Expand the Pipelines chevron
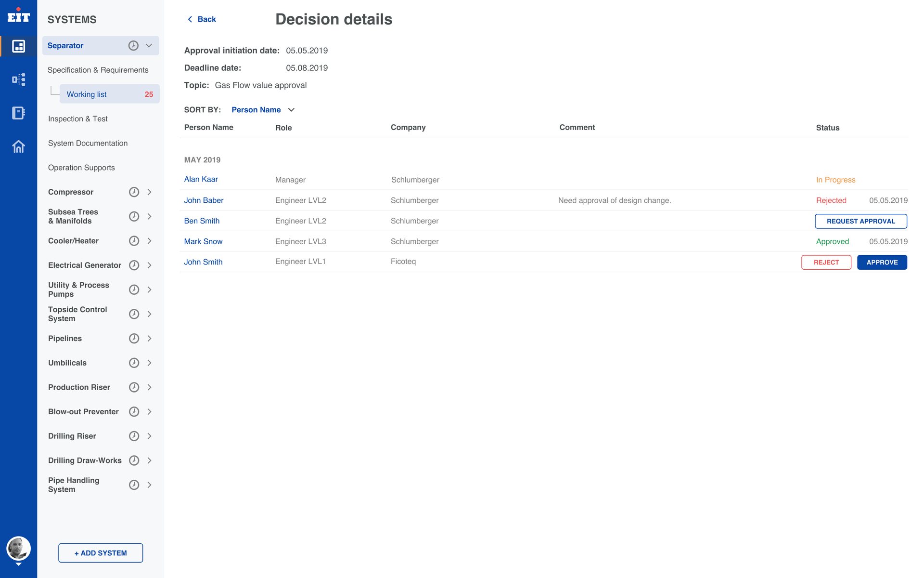 149,338
